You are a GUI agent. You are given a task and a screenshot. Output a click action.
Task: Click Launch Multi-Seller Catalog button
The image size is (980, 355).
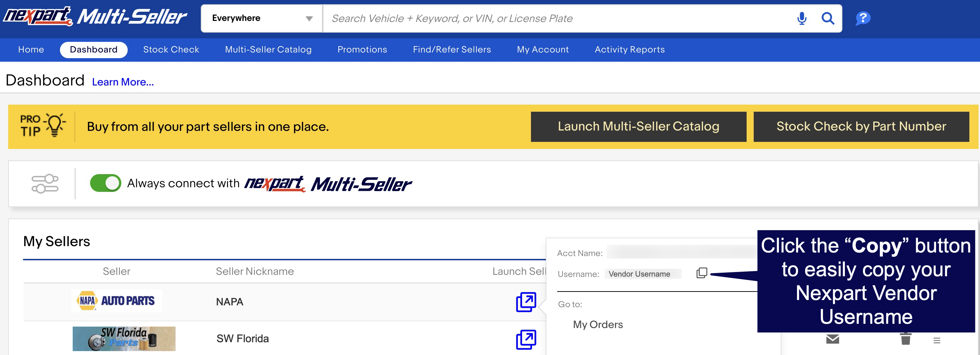(x=638, y=126)
